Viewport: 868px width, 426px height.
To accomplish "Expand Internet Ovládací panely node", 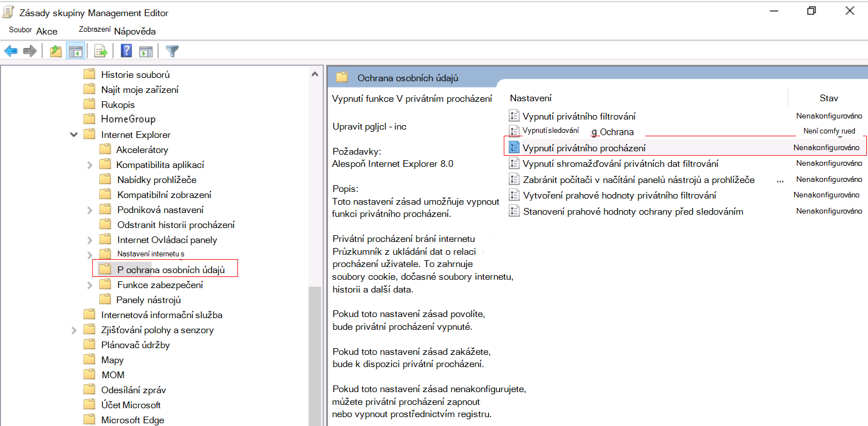I will coord(90,240).
